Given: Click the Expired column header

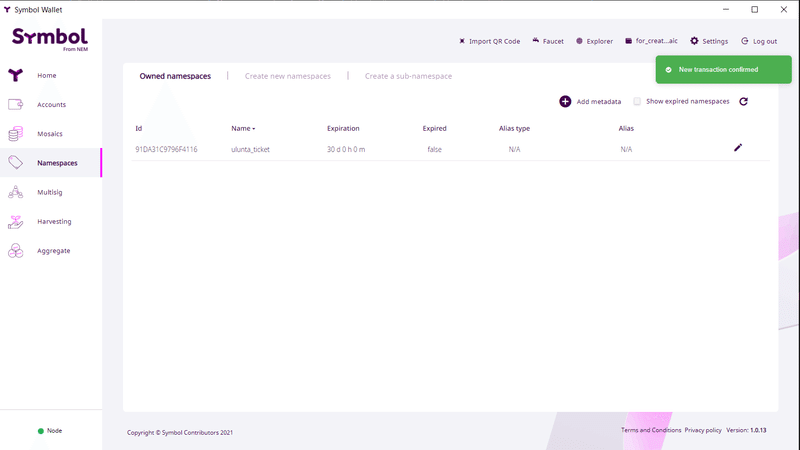Looking at the screenshot, I should (x=434, y=129).
